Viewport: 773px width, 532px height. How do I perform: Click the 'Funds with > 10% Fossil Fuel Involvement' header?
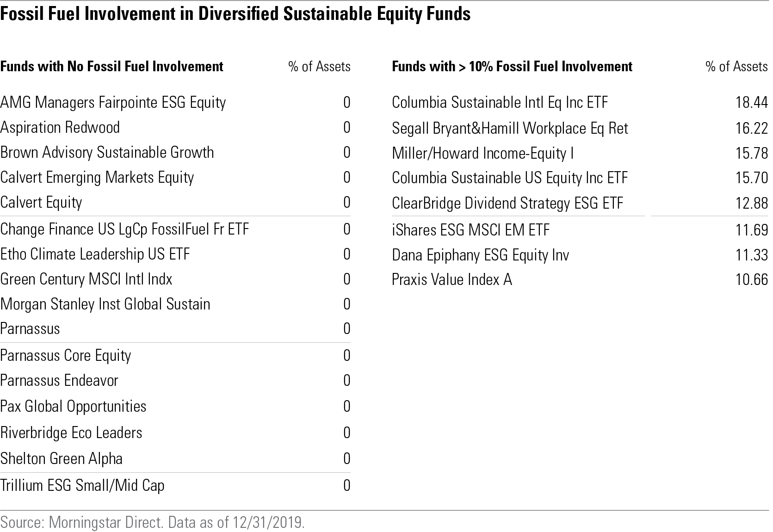pos(512,67)
